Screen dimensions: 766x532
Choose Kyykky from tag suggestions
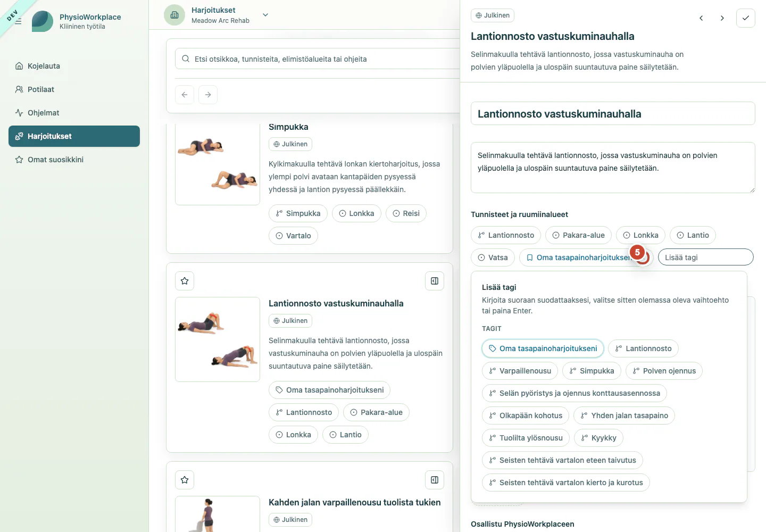598,438
